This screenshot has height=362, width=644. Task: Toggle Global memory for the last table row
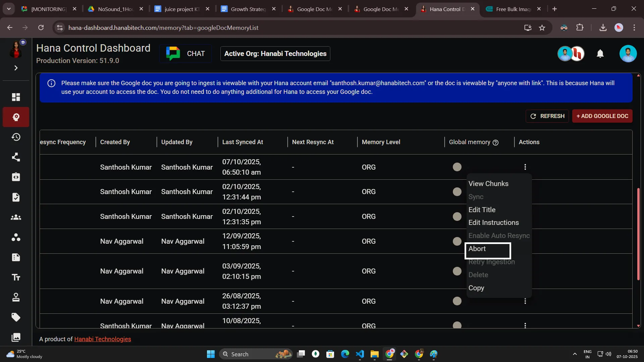pyautogui.click(x=457, y=324)
